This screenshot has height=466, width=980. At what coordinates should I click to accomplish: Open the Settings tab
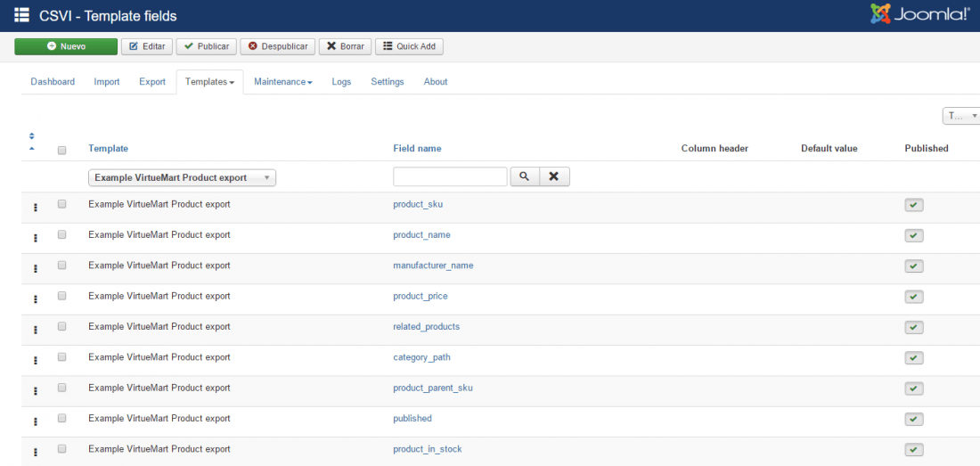(x=388, y=82)
